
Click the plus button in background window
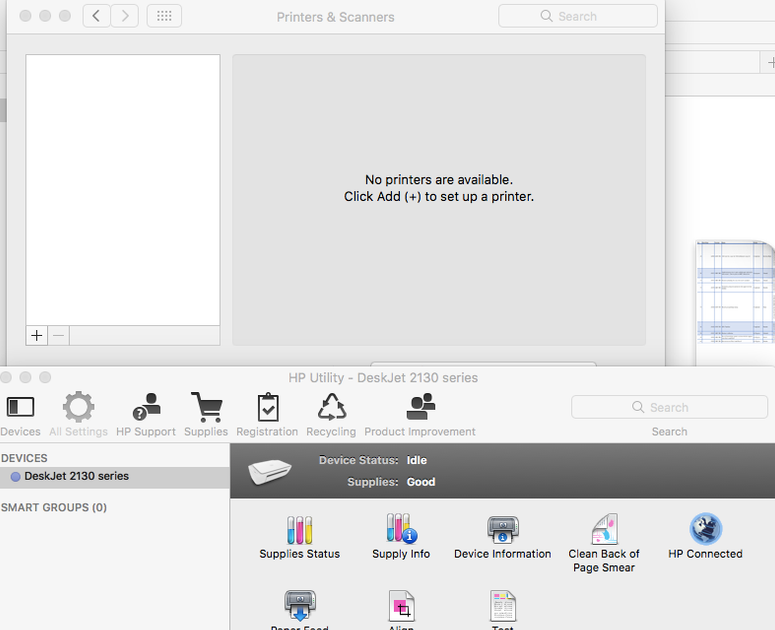(770, 63)
